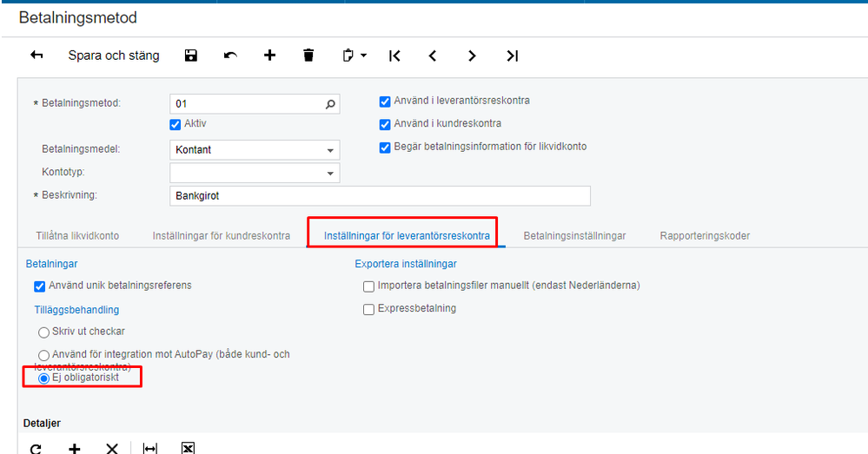This screenshot has width=868, height=454.
Task: Go to previous record chevron
Action: (433, 56)
